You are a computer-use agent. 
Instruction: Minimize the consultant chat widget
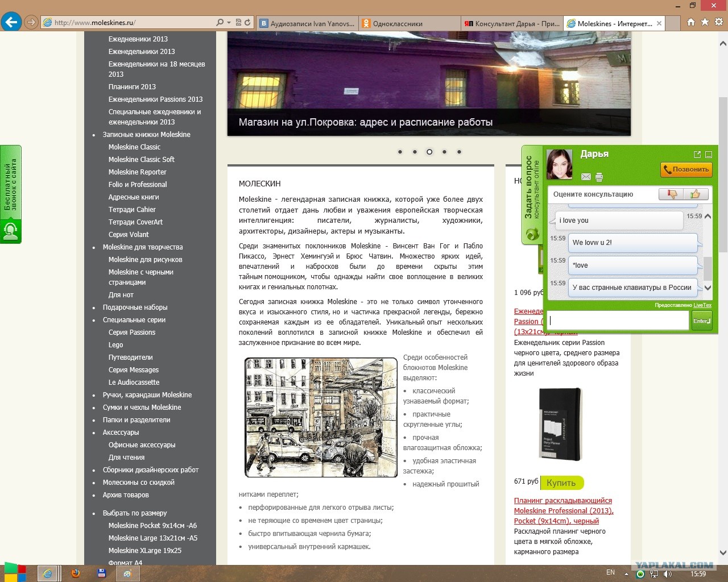pyautogui.click(x=709, y=155)
